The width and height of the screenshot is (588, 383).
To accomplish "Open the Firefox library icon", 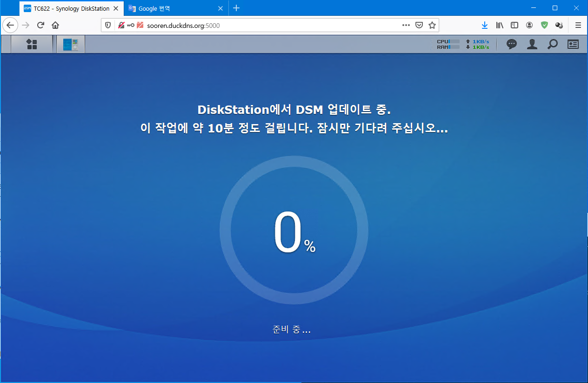I will pos(500,25).
